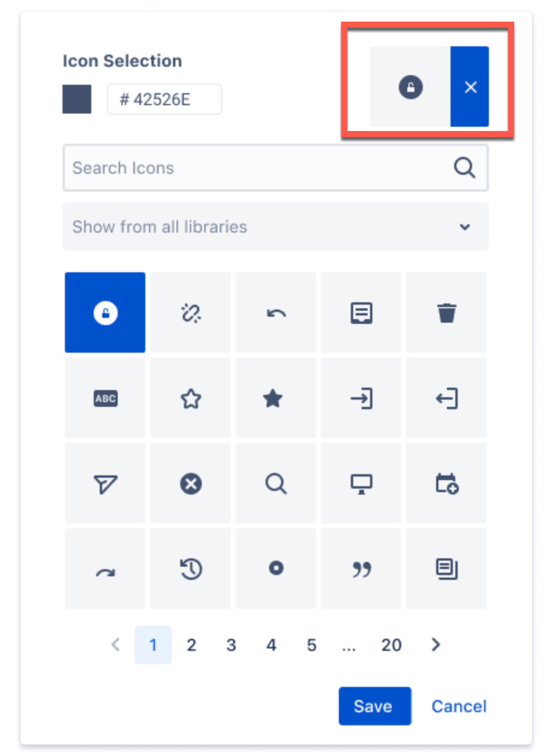Select the outlined star icon
Viewport: 549px width, 756px height.
pos(190,398)
